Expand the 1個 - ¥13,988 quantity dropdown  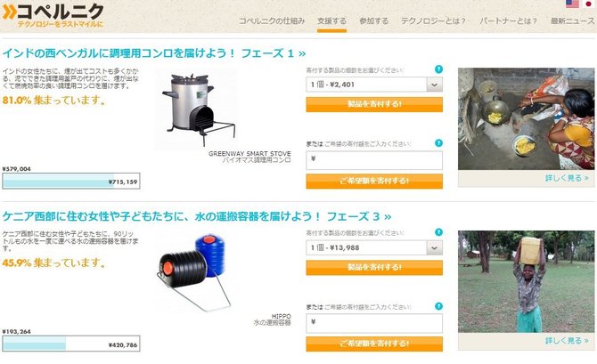(x=374, y=247)
